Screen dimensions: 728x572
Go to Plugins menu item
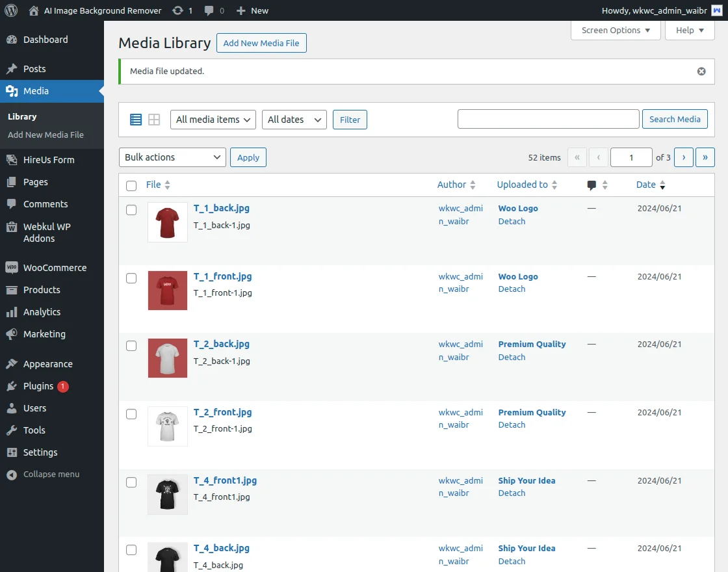pos(38,386)
